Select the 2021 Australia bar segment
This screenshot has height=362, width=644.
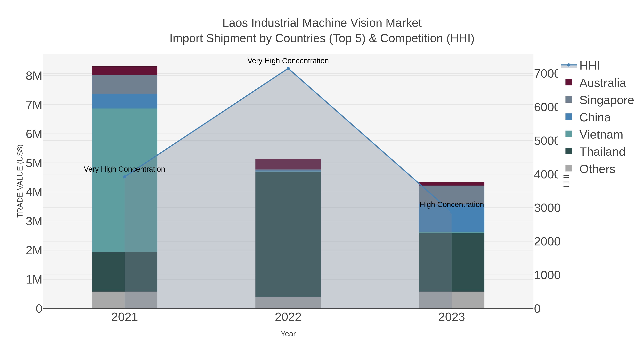pos(125,71)
